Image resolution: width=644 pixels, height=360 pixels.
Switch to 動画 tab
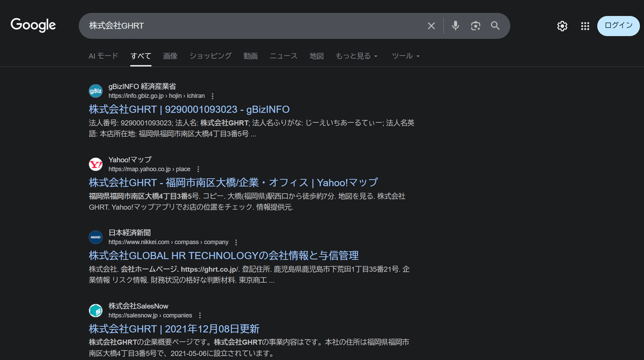[x=251, y=56]
